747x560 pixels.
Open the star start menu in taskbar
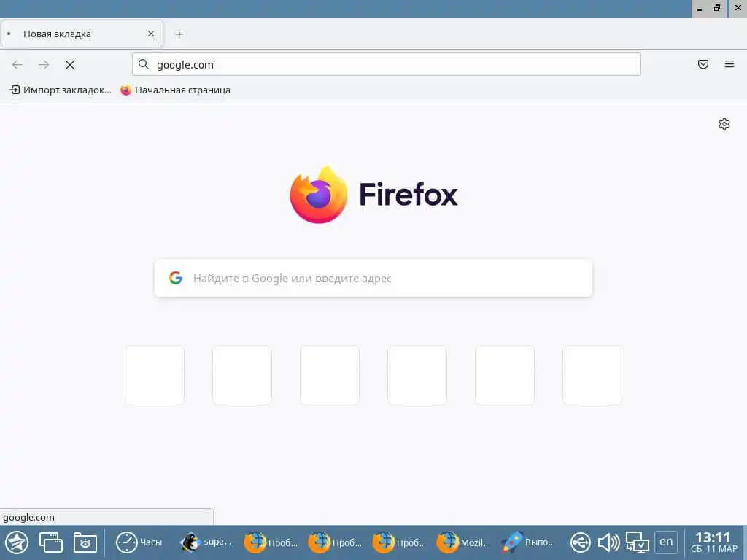pyautogui.click(x=17, y=542)
